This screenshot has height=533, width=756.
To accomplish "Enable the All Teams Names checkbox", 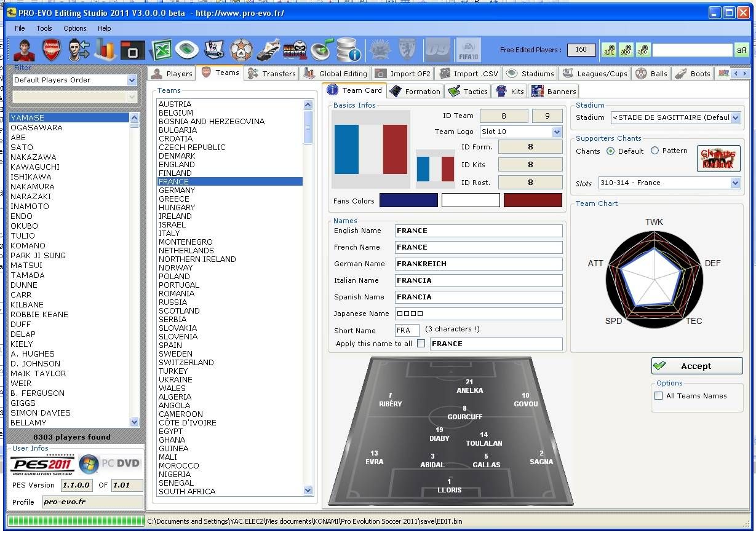I will click(x=659, y=396).
